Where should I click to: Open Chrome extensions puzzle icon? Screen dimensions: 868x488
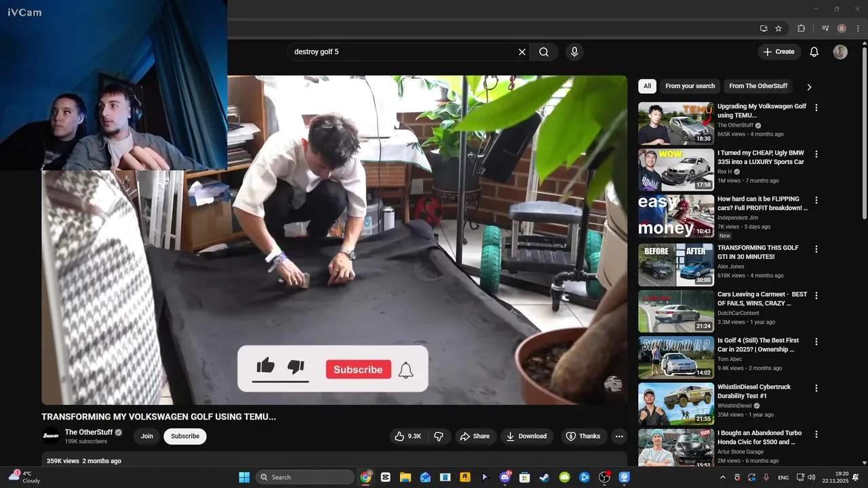coord(801,28)
